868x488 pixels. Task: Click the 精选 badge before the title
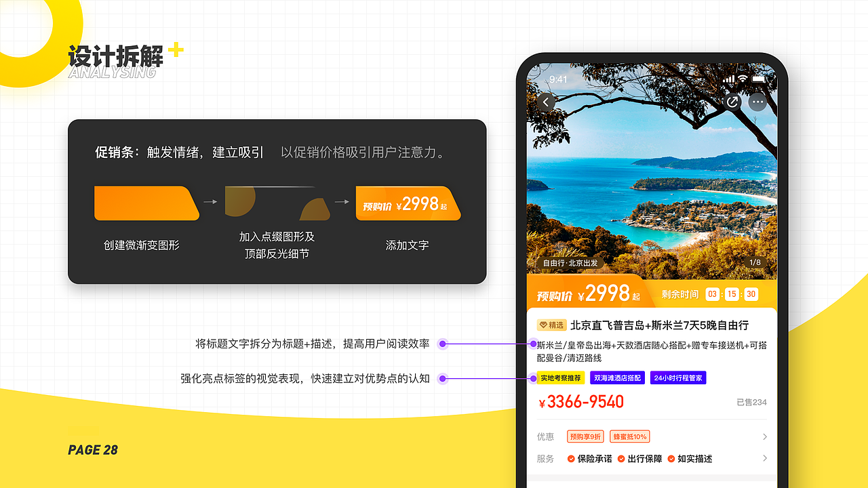552,325
